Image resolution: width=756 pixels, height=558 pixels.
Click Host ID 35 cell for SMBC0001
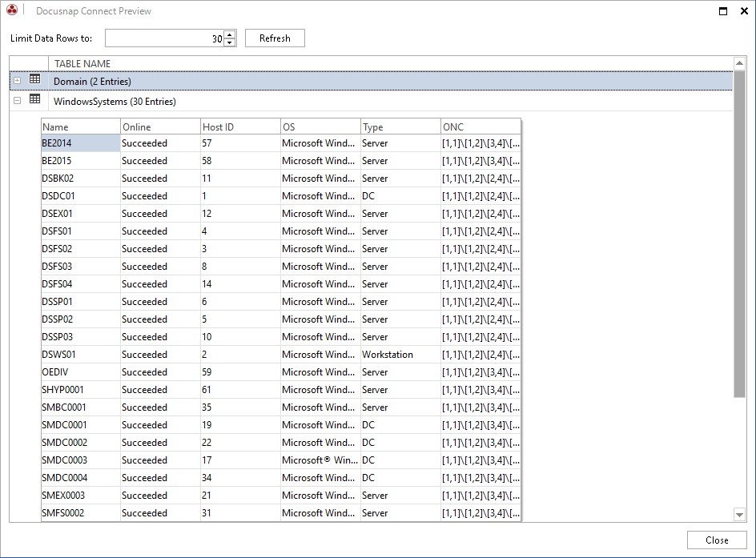[x=240, y=407]
